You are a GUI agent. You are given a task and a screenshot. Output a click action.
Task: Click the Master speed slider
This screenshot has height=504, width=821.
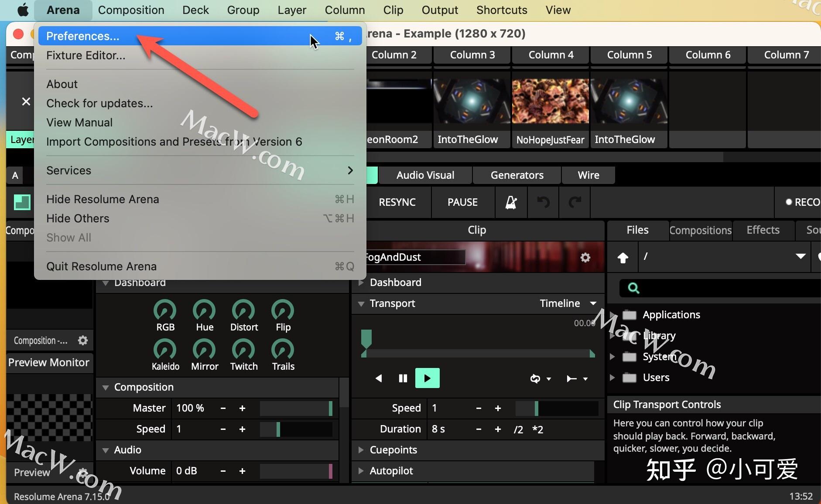point(296,408)
